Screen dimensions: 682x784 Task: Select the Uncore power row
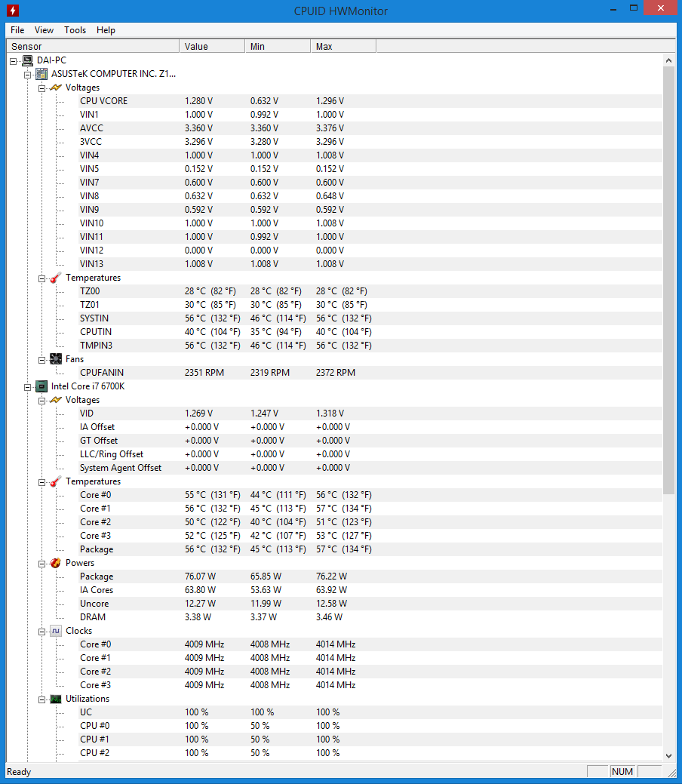coord(370,604)
